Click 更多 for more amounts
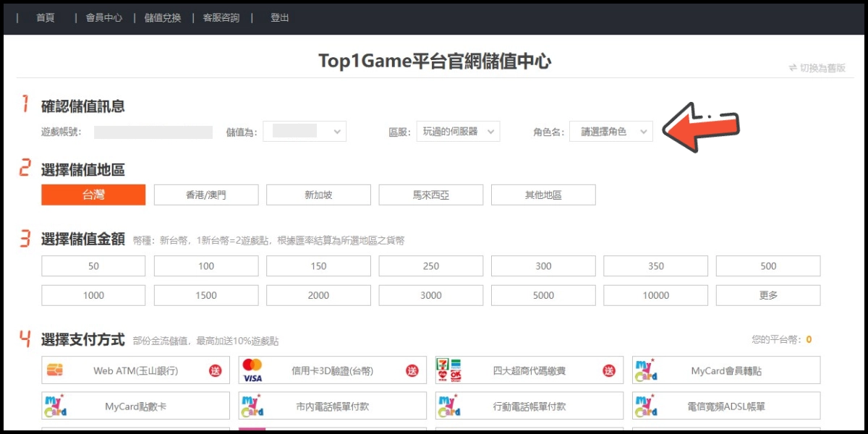 point(768,295)
